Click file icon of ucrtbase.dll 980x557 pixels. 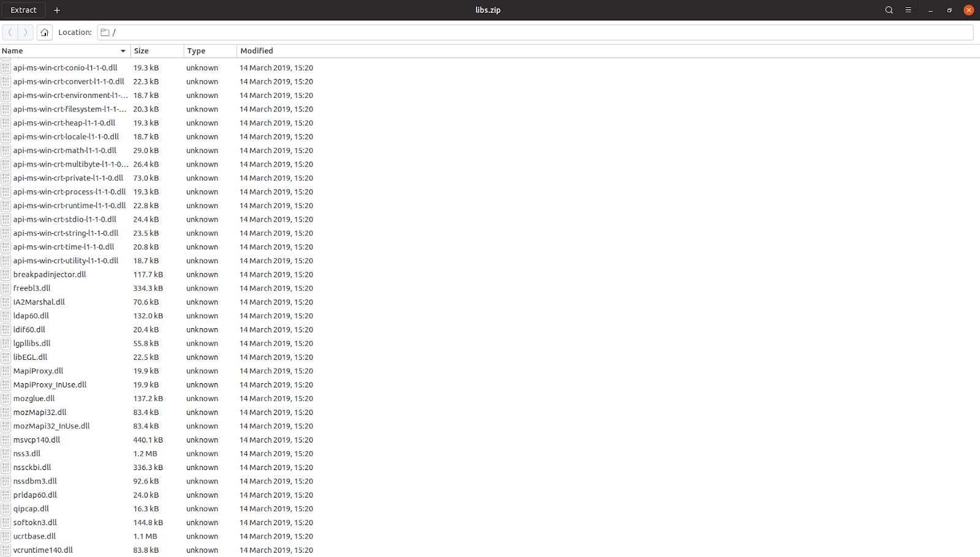click(x=6, y=536)
